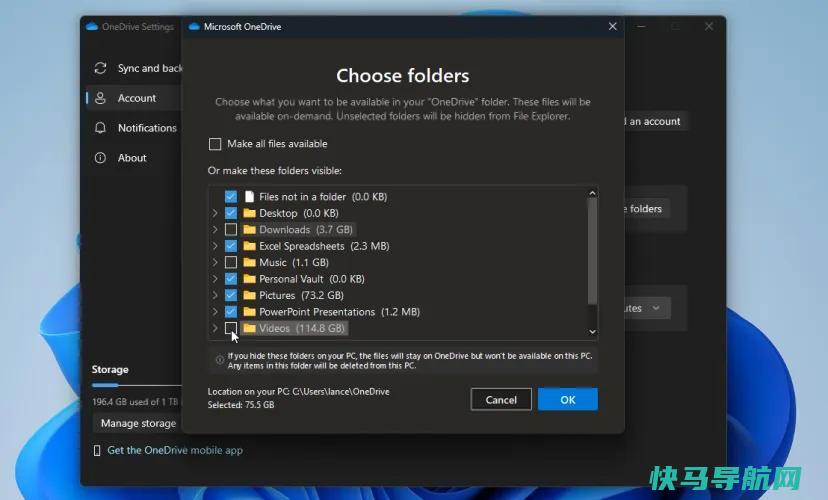Click the info icon beside the hide-folders note
The width and height of the screenshot is (828, 500).
pos(220,360)
